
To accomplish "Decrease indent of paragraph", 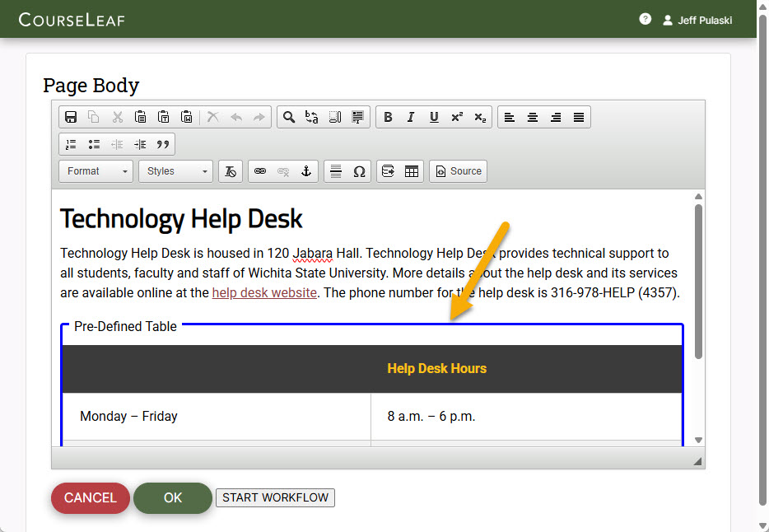I will pos(117,144).
